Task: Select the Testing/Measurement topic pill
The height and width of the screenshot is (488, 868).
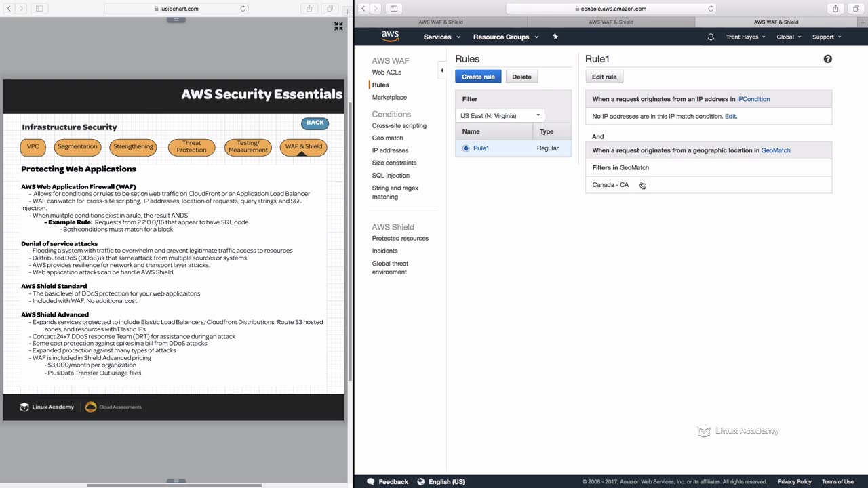Action: [248, 146]
